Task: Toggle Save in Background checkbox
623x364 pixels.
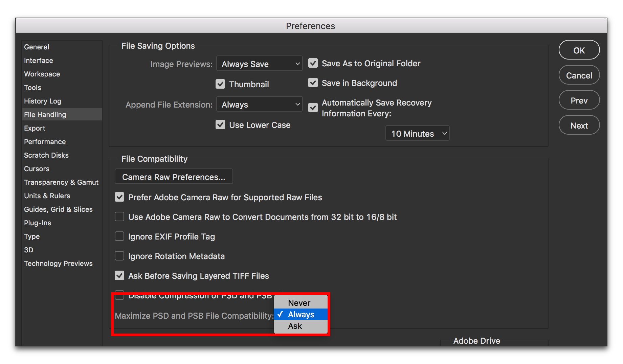Action: pyautogui.click(x=313, y=83)
